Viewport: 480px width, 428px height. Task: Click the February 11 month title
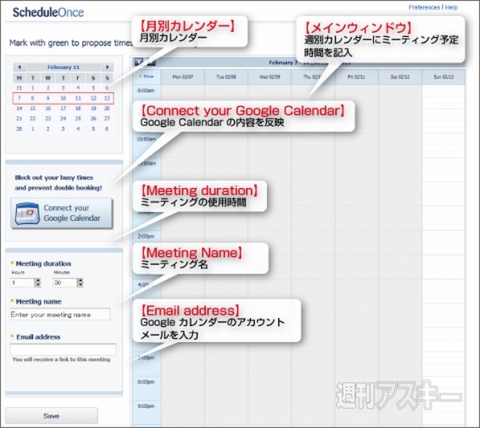(x=63, y=67)
